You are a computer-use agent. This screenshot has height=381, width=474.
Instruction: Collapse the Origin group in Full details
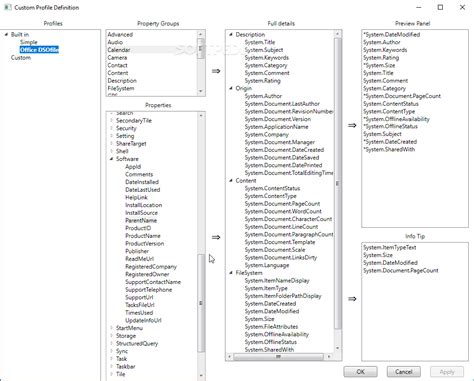[x=231, y=88]
